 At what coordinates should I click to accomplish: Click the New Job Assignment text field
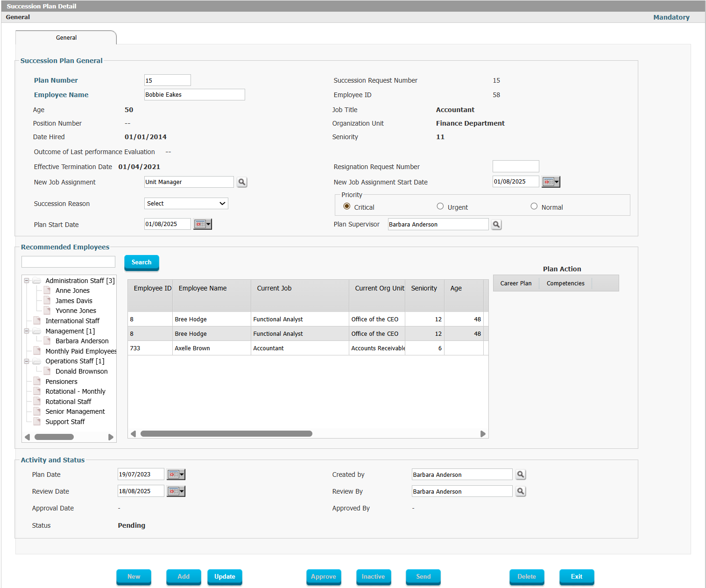click(189, 182)
